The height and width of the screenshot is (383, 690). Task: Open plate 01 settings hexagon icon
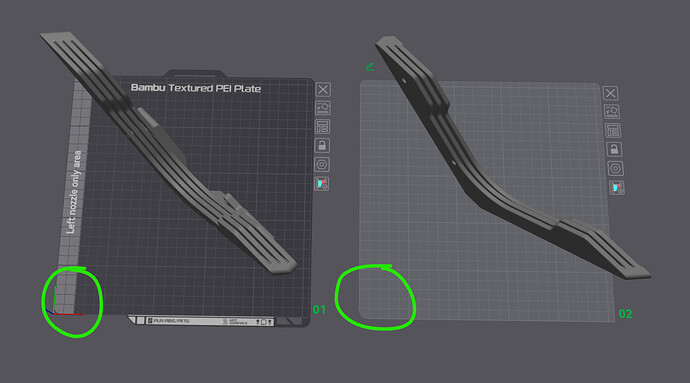click(x=322, y=165)
